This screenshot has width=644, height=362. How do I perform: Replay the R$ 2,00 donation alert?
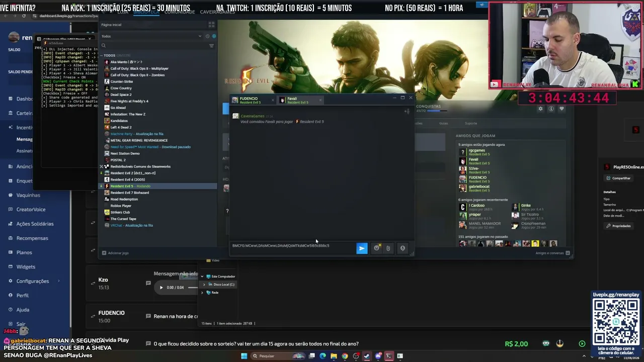(x=582, y=344)
